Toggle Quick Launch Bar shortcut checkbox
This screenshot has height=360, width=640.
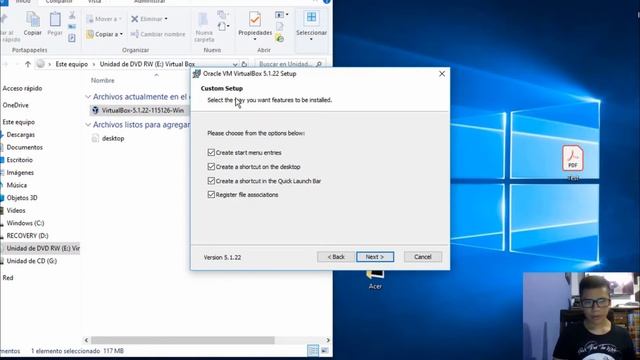(211, 180)
